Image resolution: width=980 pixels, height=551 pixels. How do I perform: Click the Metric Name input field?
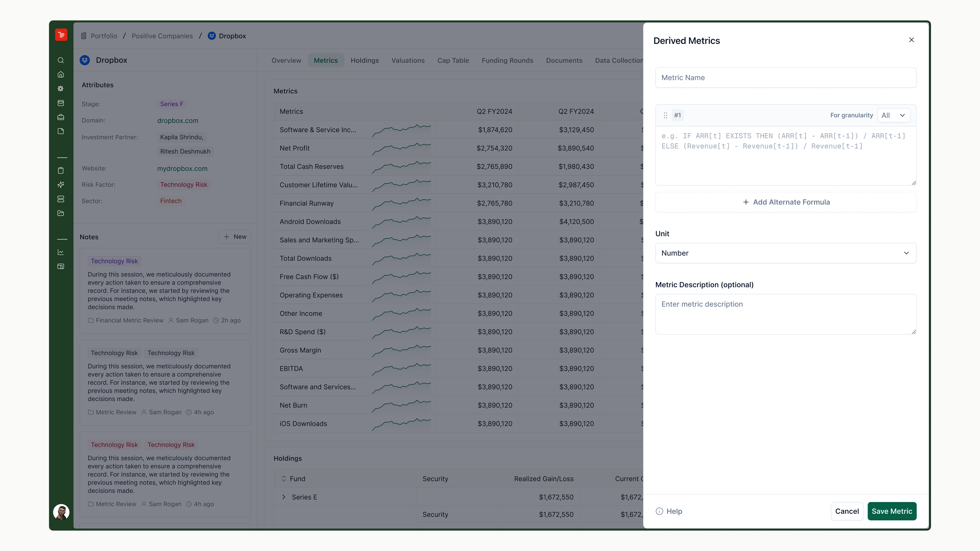786,78
